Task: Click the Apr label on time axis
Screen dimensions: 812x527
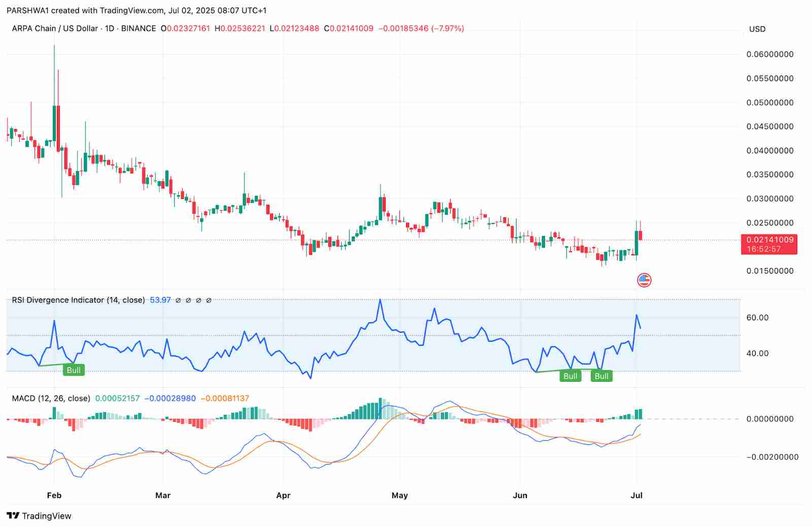Action: click(x=283, y=496)
